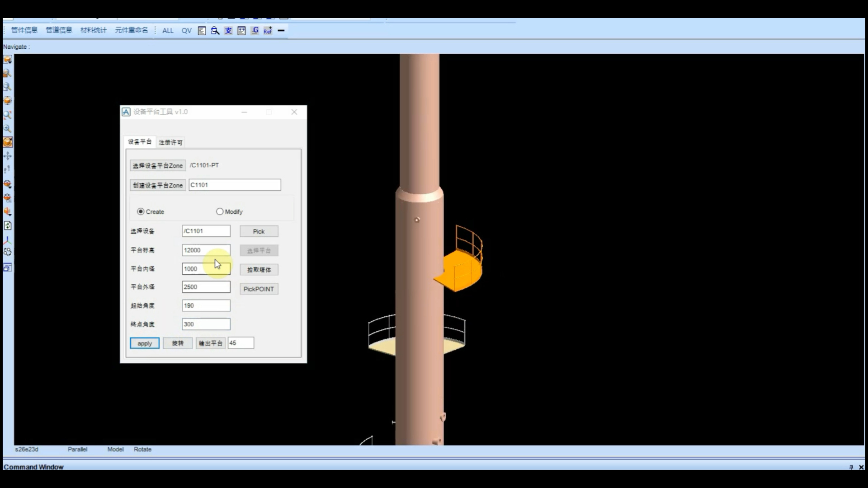Click the PickPOINT button

pos(259,289)
